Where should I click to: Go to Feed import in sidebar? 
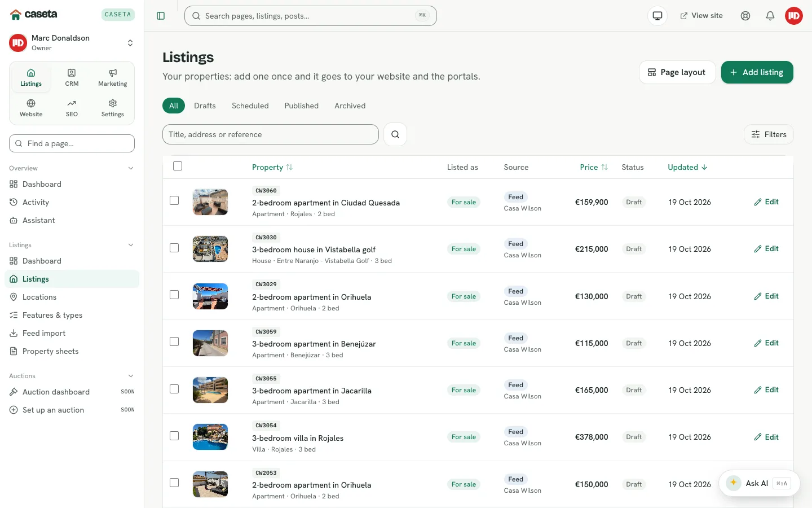[x=72, y=333]
